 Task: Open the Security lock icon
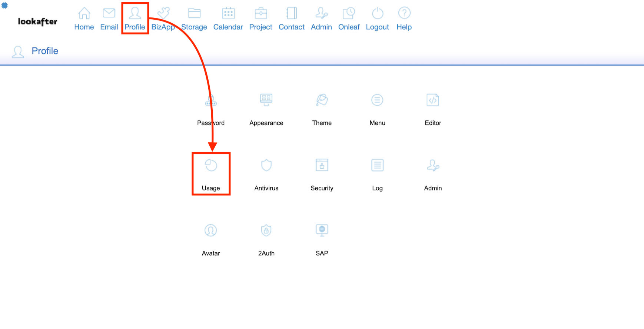tap(322, 165)
